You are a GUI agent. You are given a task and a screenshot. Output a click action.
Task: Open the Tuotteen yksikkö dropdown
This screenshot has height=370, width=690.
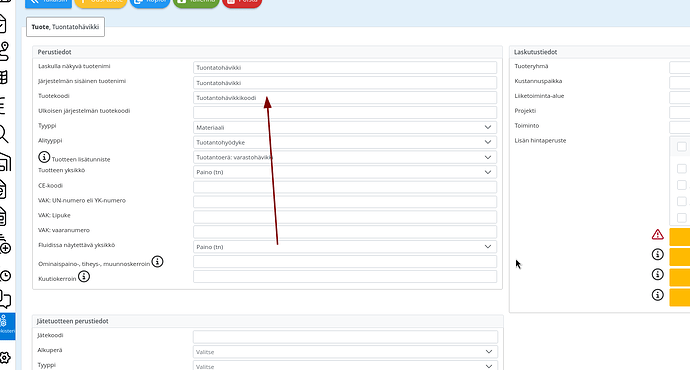click(x=345, y=172)
